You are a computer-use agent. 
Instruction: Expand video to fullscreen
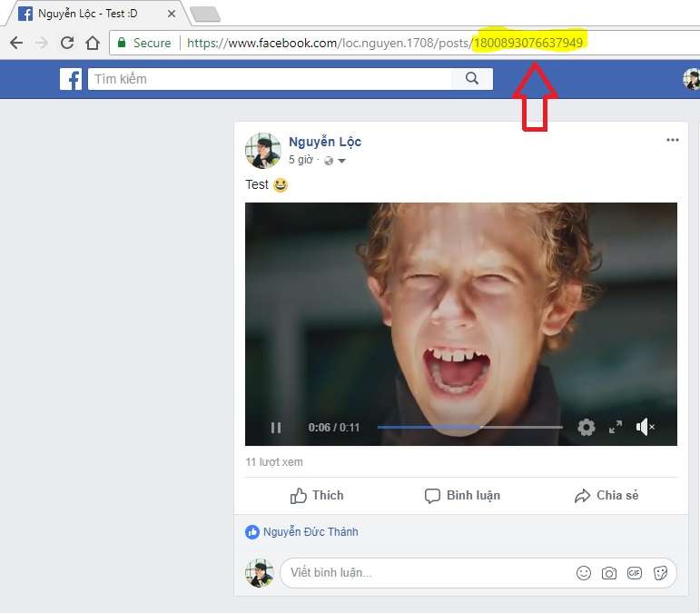pyautogui.click(x=616, y=427)
